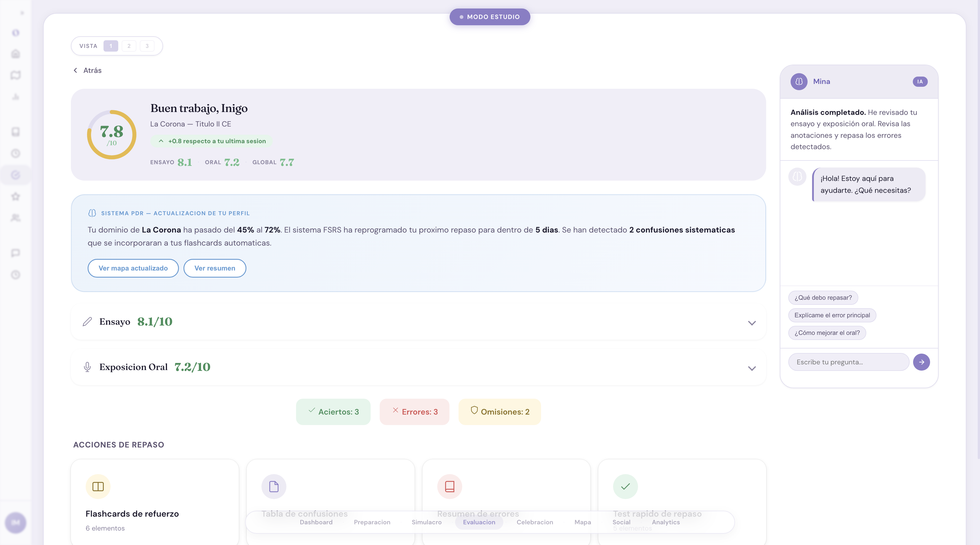Open the Test rapido de repaso checkmark icon
Viewport: 980px width, 545px height.
click(626, 486)
